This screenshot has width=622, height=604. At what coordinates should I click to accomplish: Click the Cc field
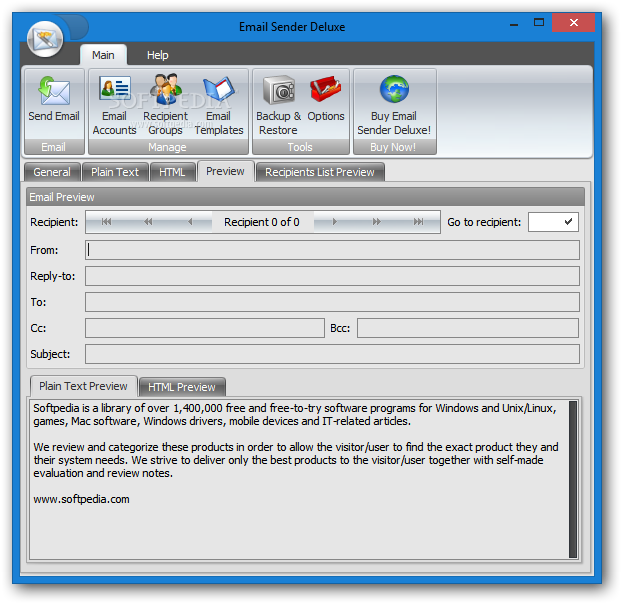tap(205, 328)
